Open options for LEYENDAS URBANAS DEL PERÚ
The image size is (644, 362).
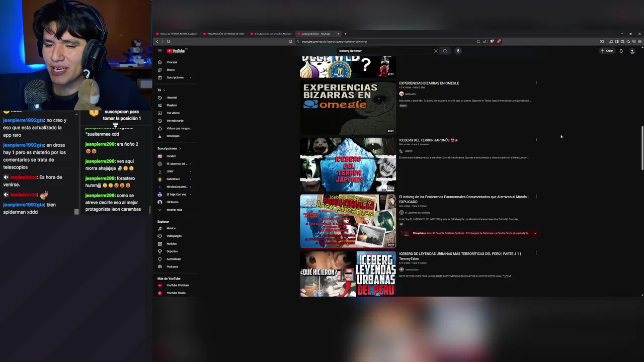[x=536, y=253]
